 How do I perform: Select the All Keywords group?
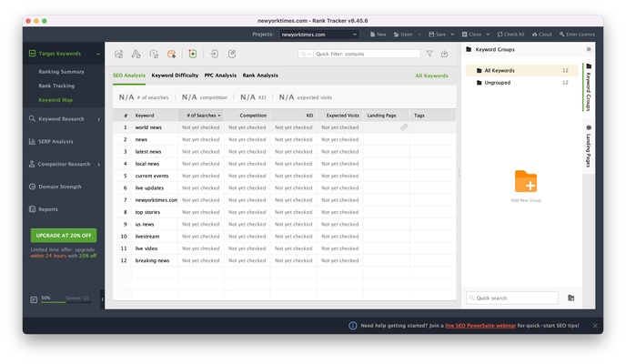[x=521, y=71]
